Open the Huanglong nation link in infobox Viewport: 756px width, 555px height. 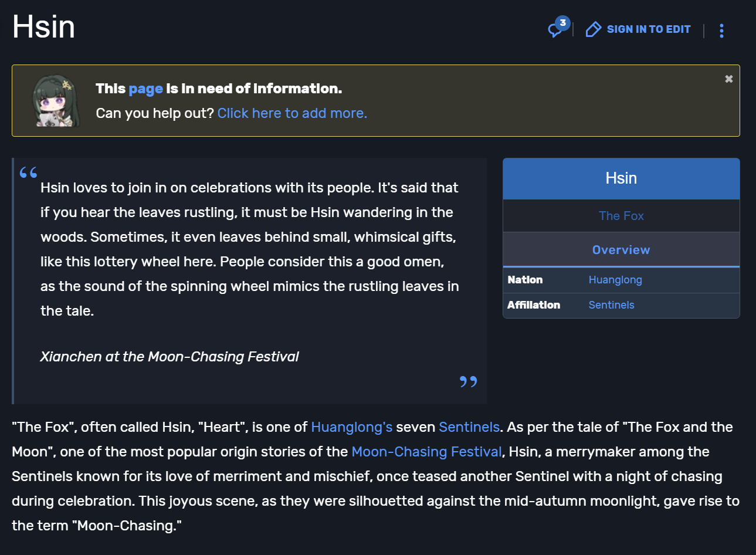[x=615, y=280]
